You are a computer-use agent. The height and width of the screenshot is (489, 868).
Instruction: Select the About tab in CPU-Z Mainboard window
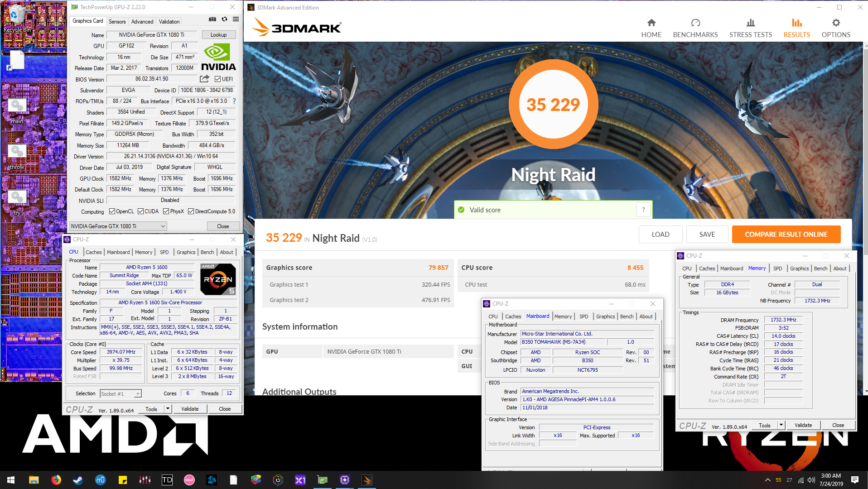coord(646,316)
